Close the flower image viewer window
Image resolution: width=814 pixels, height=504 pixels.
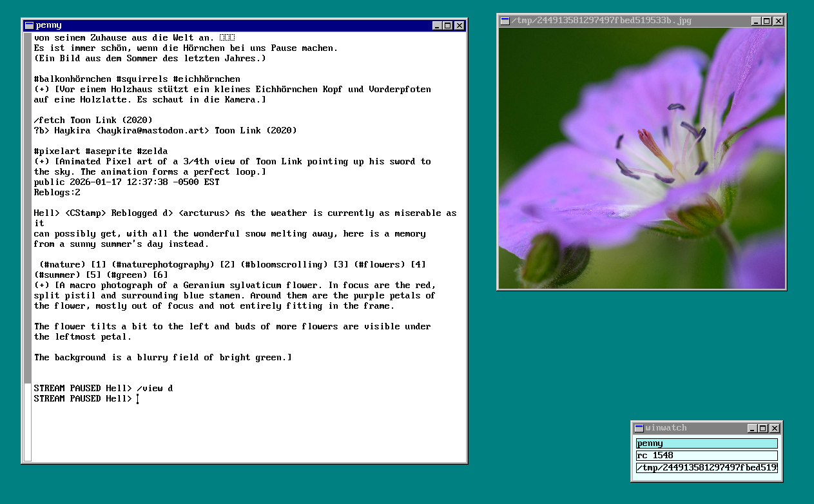[779, 21]
